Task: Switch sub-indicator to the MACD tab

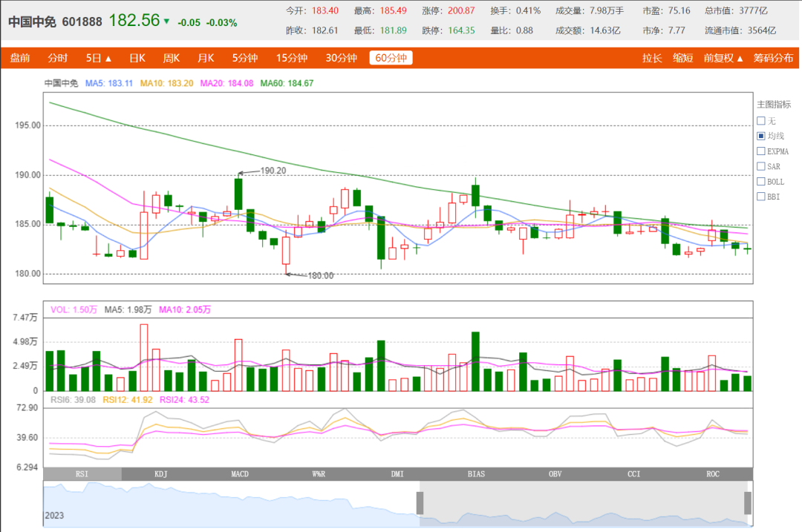Action: [240, 474]
